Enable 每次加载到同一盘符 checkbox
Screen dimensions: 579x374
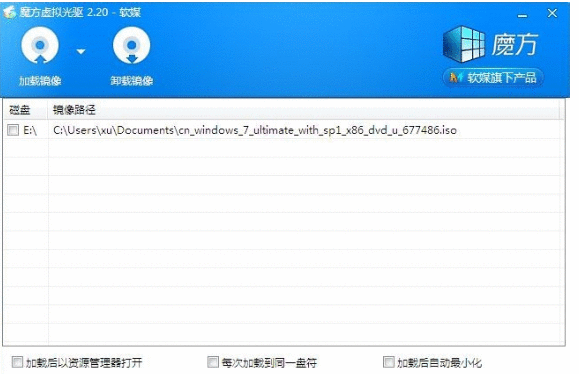click(x=213, y=362)
